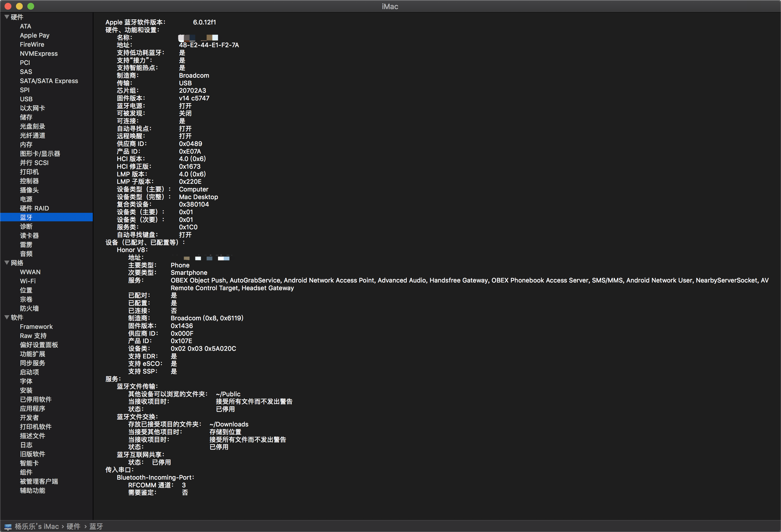The height and width of the screenshot is (532, 781).
Task: Click 蓝牙 in the bottom path bar
Action: (x=96, y=526)
